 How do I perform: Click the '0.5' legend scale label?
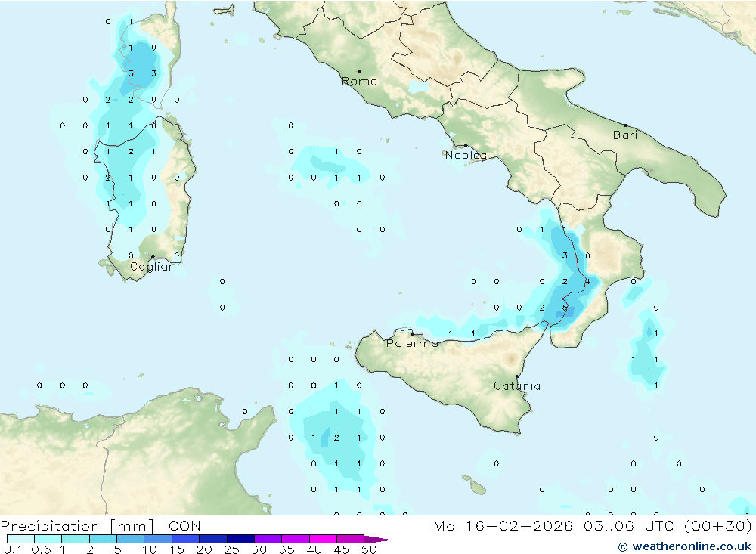point(41,549)
